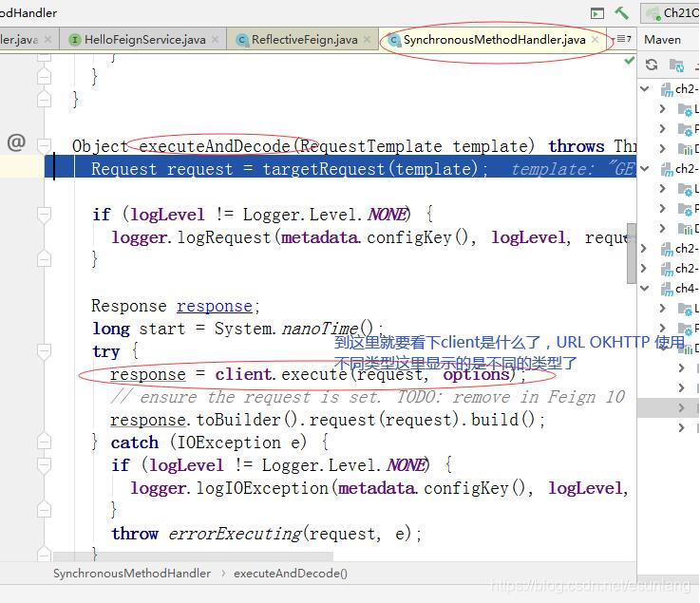Close the SynchronousMethodHandler.java tab
Screen dimensions: 700x603
(596, 40)
